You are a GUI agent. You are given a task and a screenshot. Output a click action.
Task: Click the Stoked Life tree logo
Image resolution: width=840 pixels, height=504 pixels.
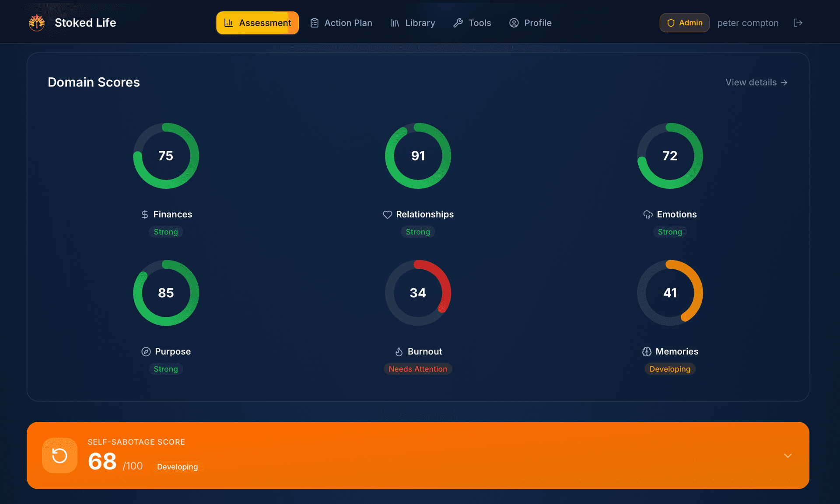[37, 22]
